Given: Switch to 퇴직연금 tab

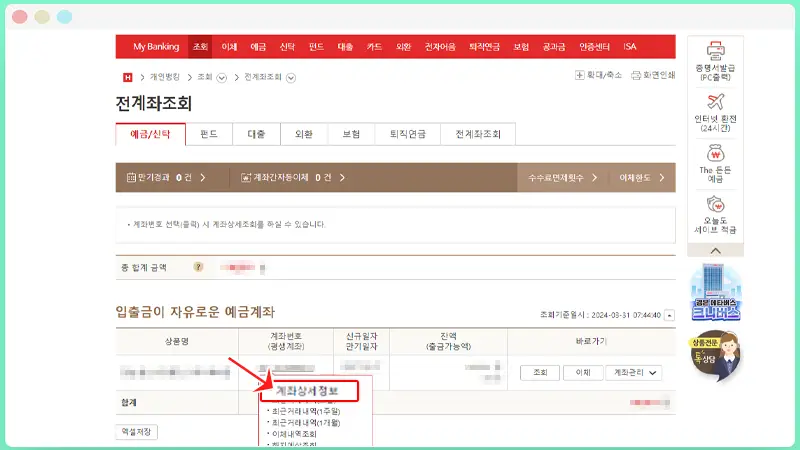Looking at the screenshot, I should tap(408, 134).
